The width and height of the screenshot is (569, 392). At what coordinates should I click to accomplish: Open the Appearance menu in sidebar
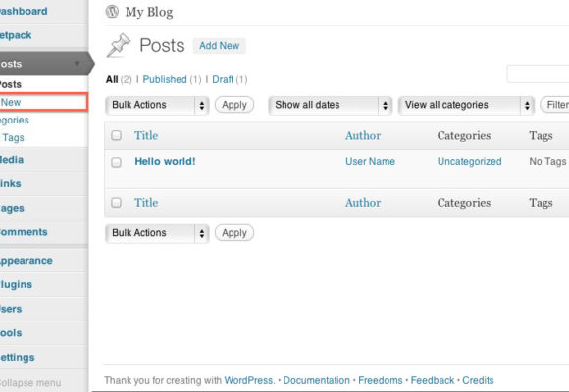(x=26, y=261)
